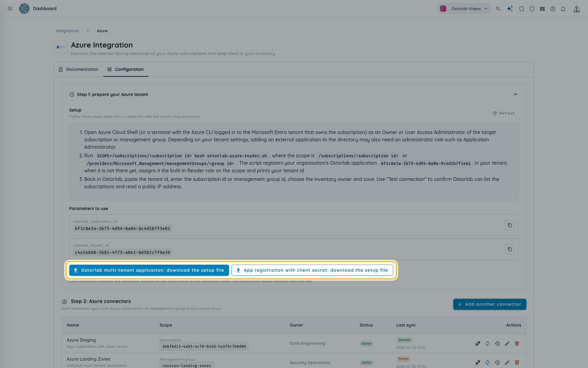Click Add another connector button

(490, 304)
